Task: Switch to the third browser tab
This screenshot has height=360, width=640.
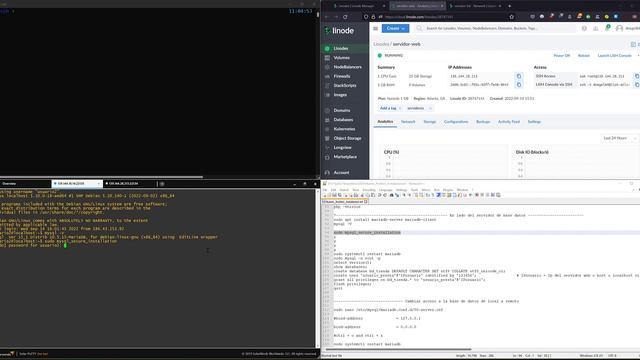Action: click(x=476, y=6)
